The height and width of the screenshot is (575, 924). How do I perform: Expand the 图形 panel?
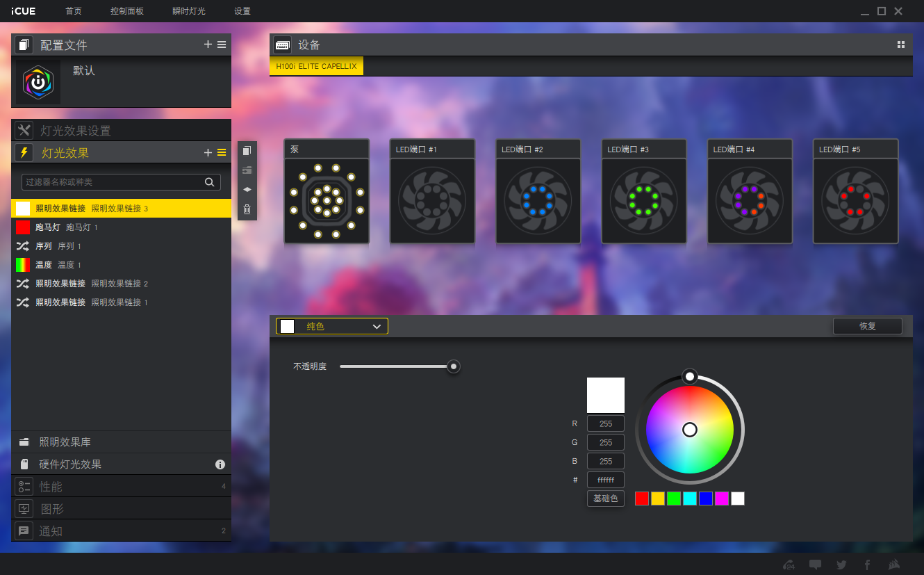point(121,509)
